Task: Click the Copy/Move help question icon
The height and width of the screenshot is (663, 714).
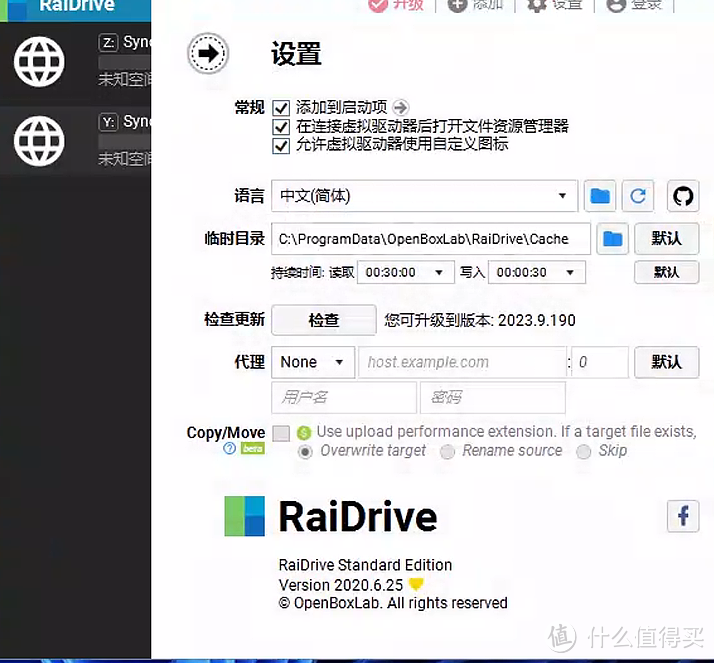Action: click(230, 449)
